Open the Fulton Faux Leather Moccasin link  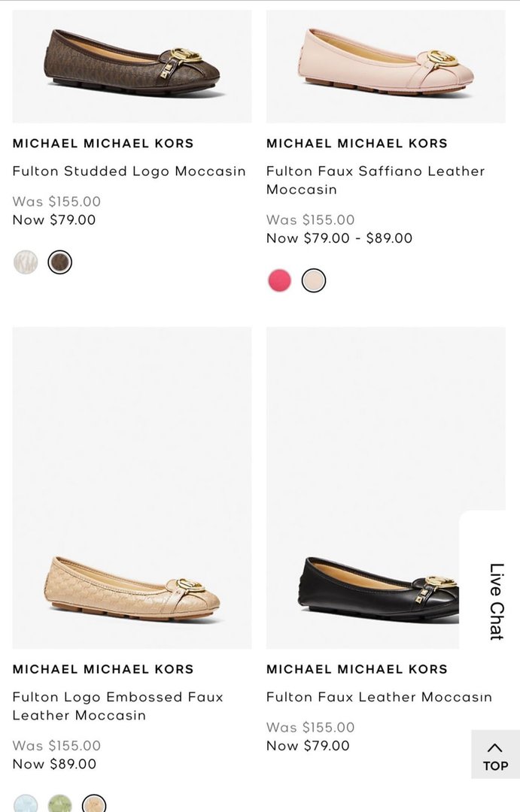pos(379,697)
